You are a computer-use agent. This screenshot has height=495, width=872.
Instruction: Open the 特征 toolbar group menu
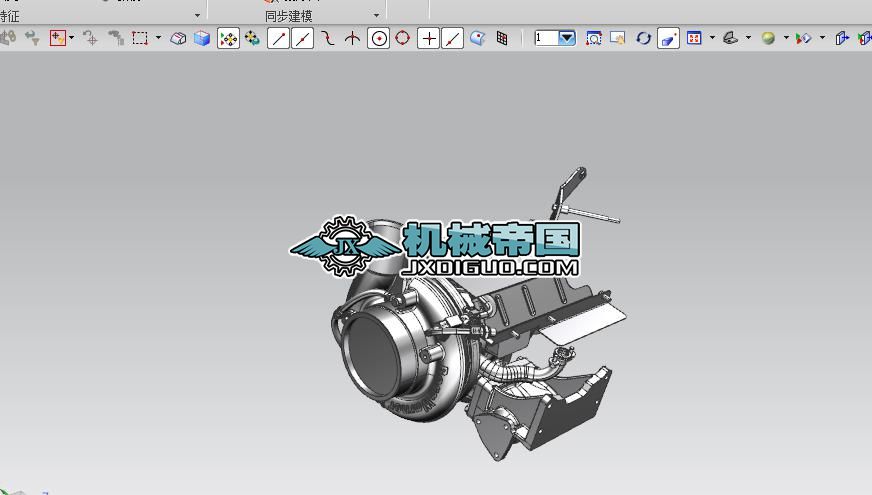(x=197, y=16)
